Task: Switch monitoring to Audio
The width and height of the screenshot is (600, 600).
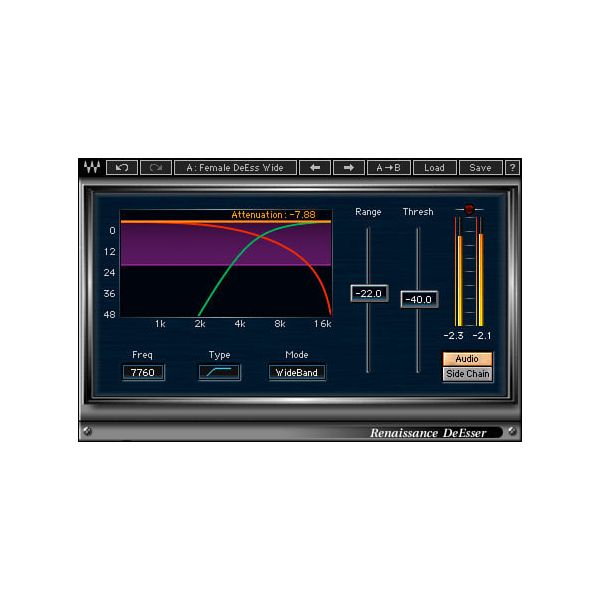Action: point(467,359)
